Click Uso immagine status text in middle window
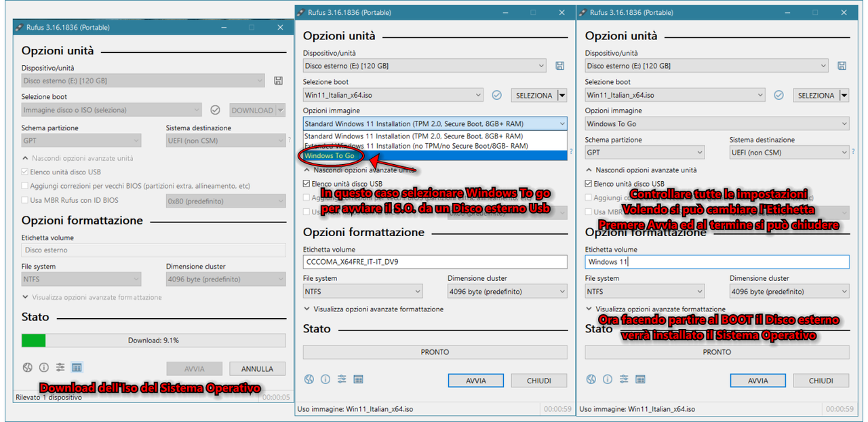This screenshot has width=868, height=422. point(355,409)
